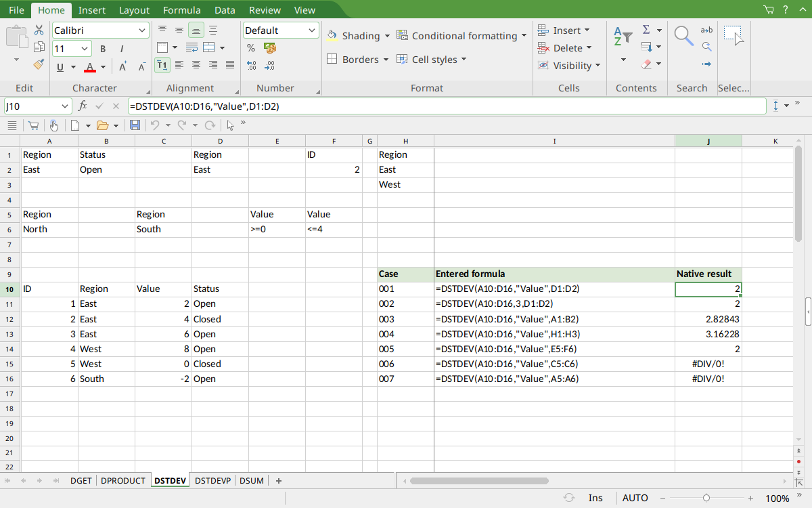812x508 pixels.
Task: Activate the Format painter brush icon
Action: point(39,65)
